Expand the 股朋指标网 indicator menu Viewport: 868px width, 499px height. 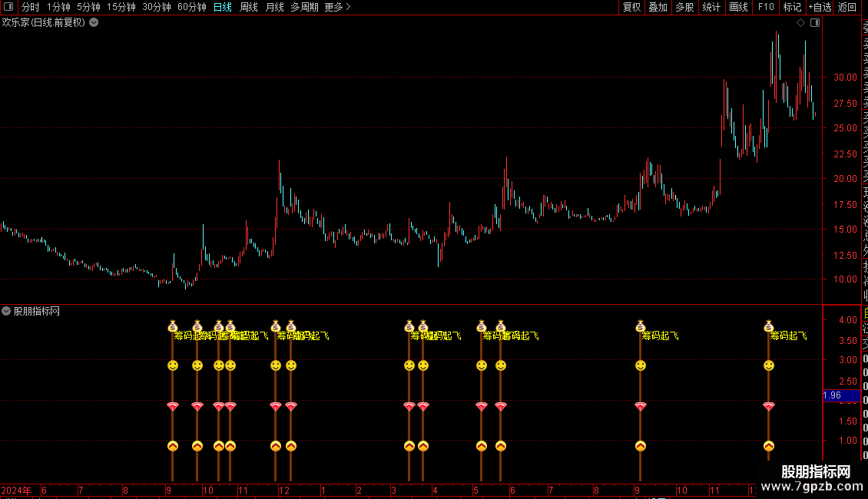6,311
